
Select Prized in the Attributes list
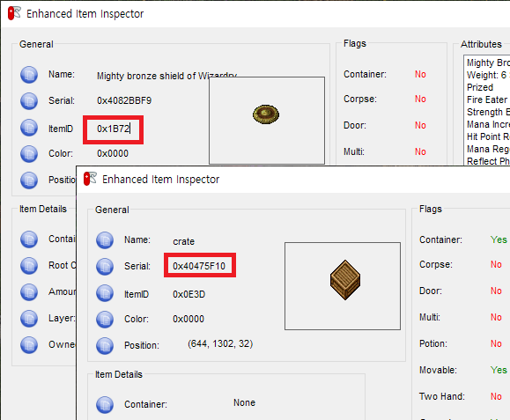pyautogui.click(x=480, y=87)
